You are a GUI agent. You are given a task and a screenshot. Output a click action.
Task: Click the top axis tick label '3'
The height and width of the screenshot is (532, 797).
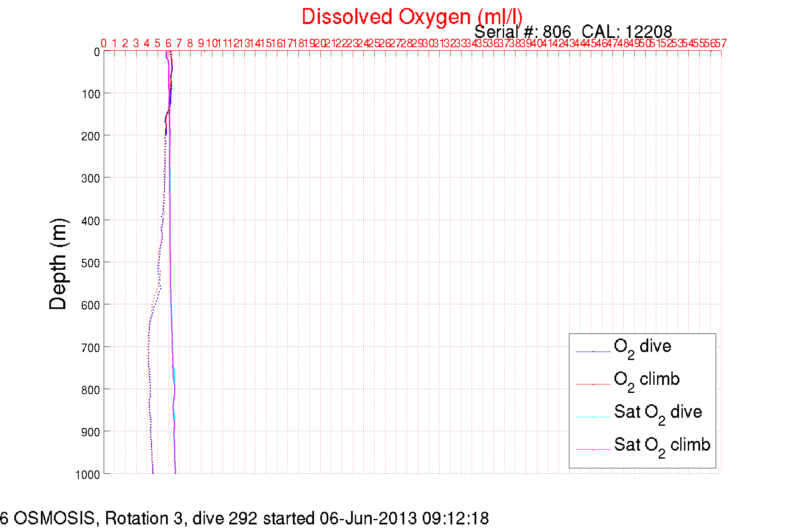tap(136, 43)
